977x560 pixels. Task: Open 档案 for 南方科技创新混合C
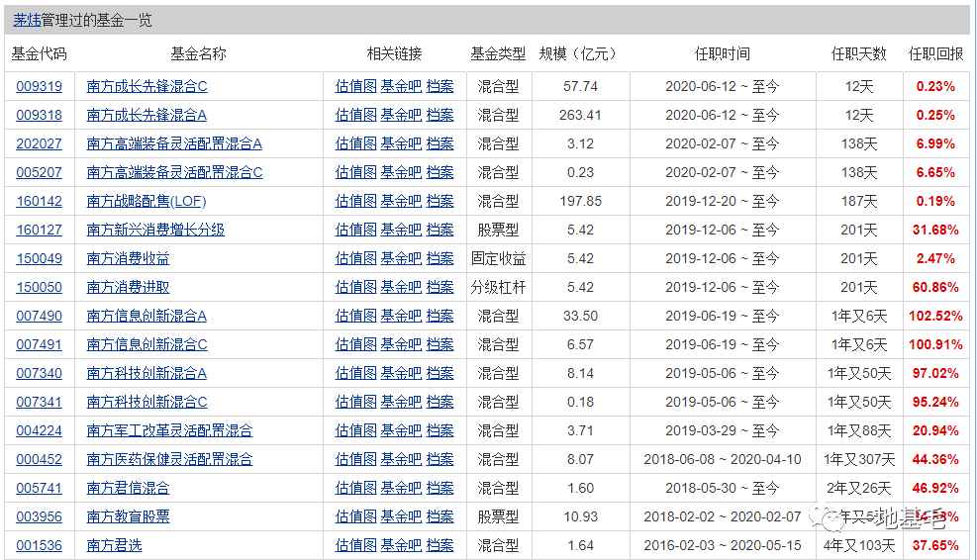coord(440,402)
